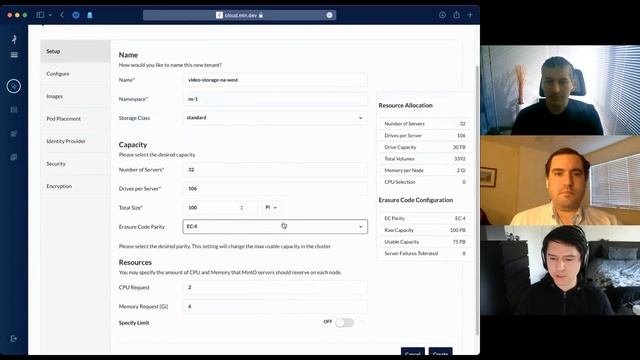Screen dimensions: 640x360
Task: Click the sidebar icon below the circled icon
Action: (x=14, y=109)
